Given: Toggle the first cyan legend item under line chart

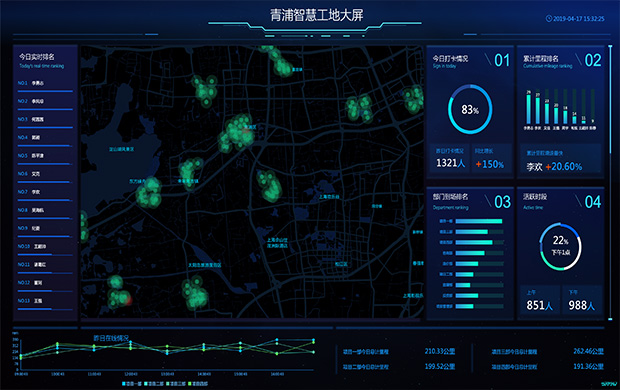Looking at the screenshot, I should pyautogui.click(x=132, y=384).
